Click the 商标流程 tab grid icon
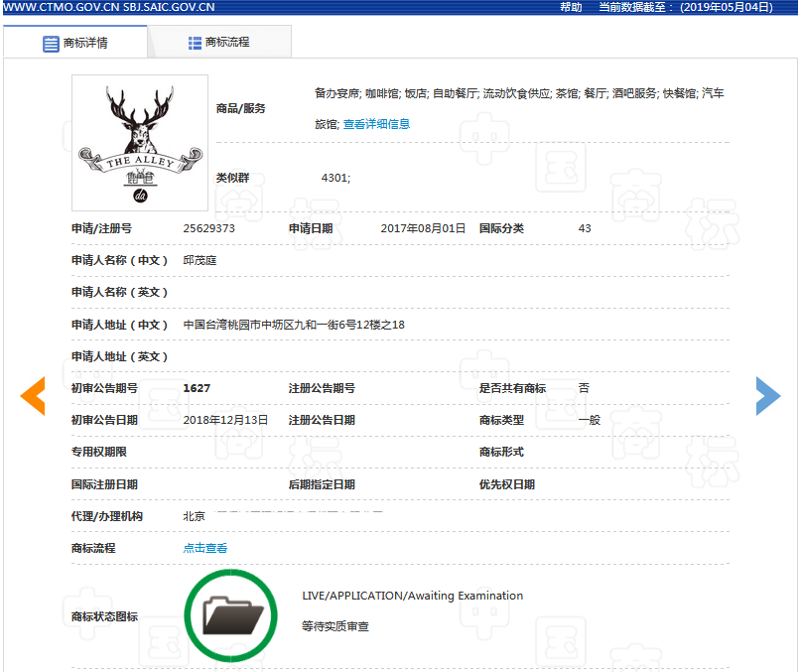This screenshot has height=672, width=802. coord(195,43)
